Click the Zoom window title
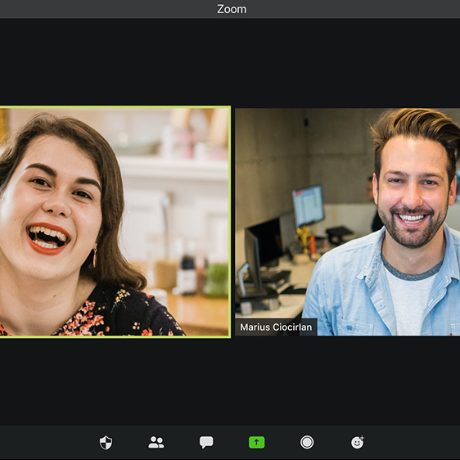Image resolution: width=460 pixels, height=460 pixels. [232, 9]
